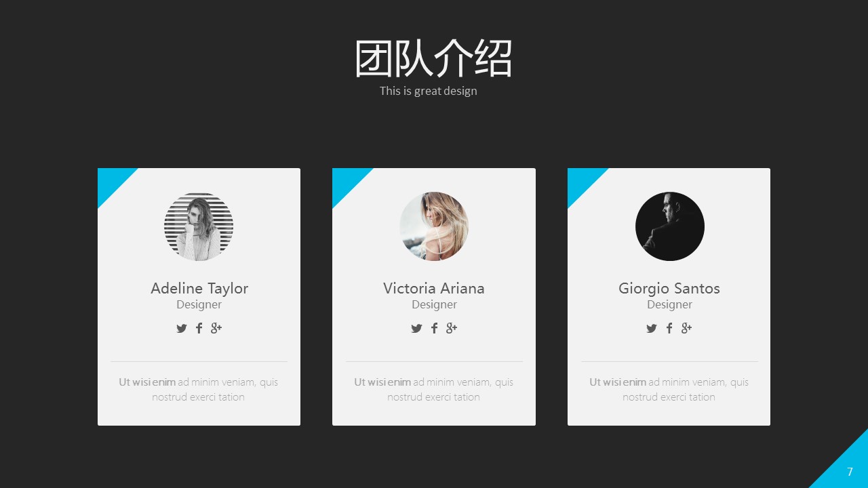Open Victoria Ariana's Twitter icon
Image resolution: width=868 pixels, height=488 pixels.
(x=416, y=329)
